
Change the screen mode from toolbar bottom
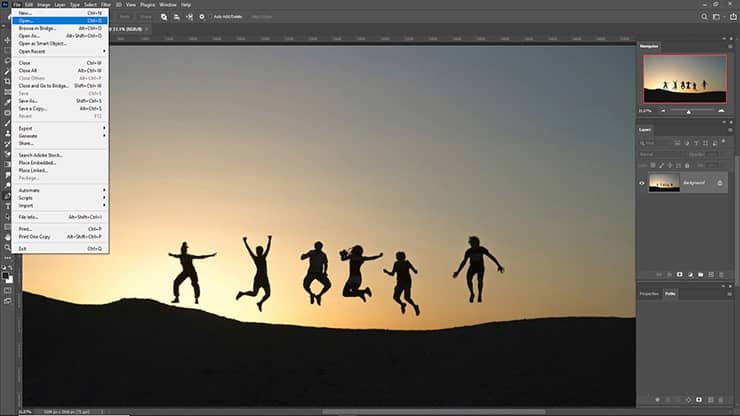[7, 301]
